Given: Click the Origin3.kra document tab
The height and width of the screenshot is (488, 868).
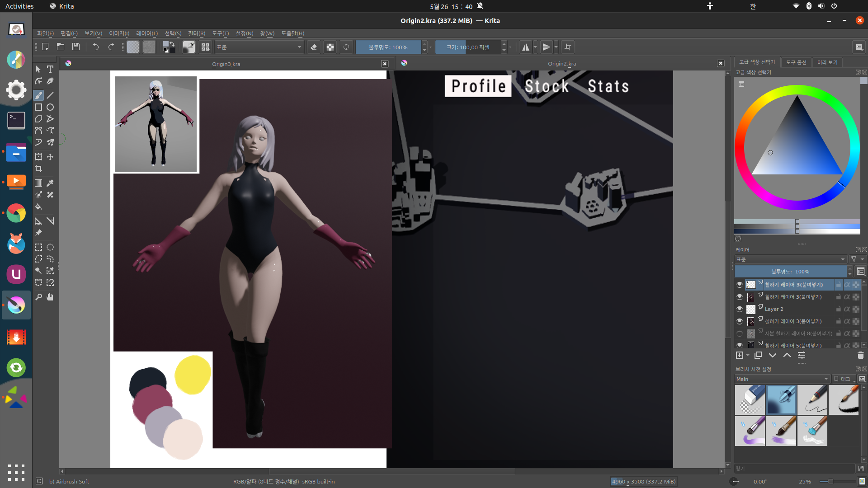Looking at the screenshot, I should pos(226,64).
